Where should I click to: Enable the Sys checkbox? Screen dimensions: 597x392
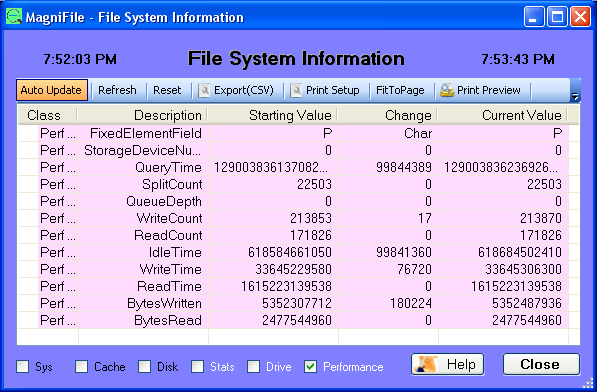23,367
